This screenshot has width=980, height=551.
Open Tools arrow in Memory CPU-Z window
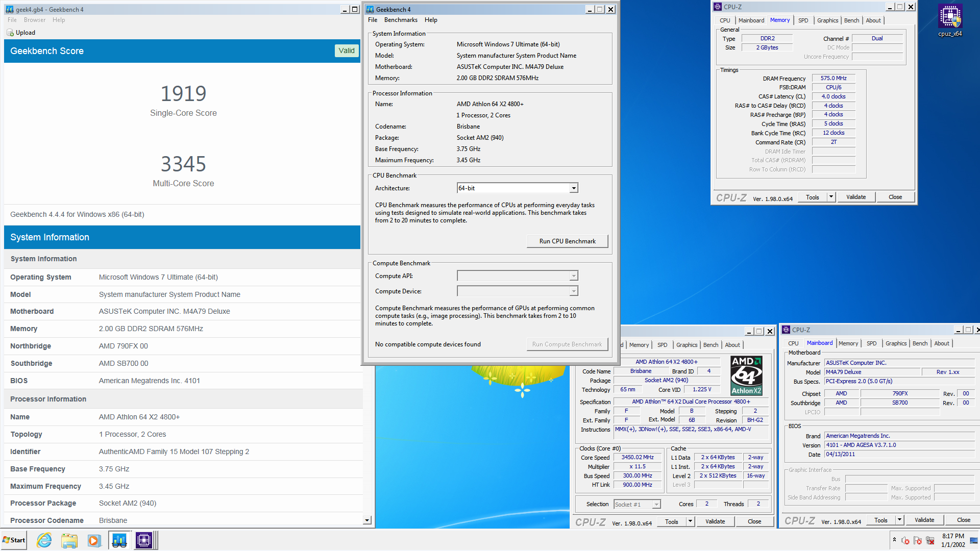[x=831, y=197]
